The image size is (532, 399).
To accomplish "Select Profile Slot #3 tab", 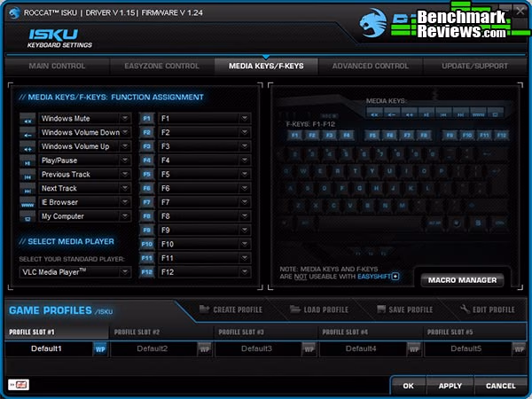I will (x=266, y=332).
